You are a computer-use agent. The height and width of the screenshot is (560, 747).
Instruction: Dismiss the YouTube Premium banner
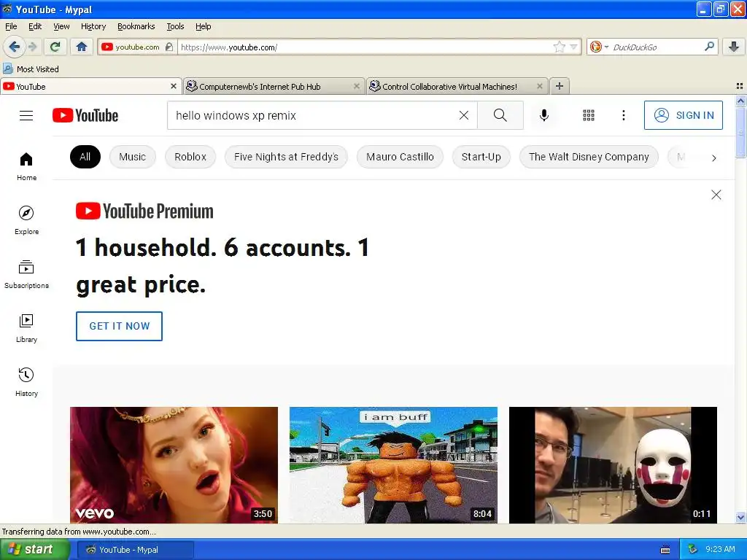click(716, 195)
